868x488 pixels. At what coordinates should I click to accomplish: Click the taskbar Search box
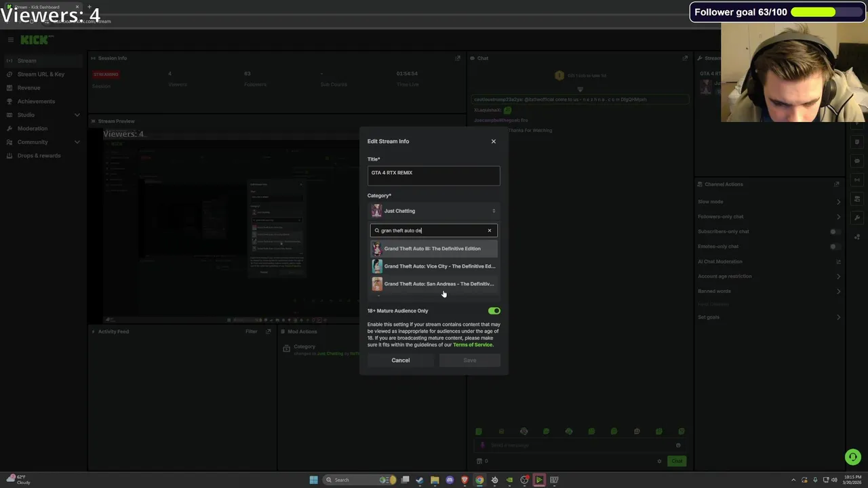pyautogui.click(x=359, y=480)
